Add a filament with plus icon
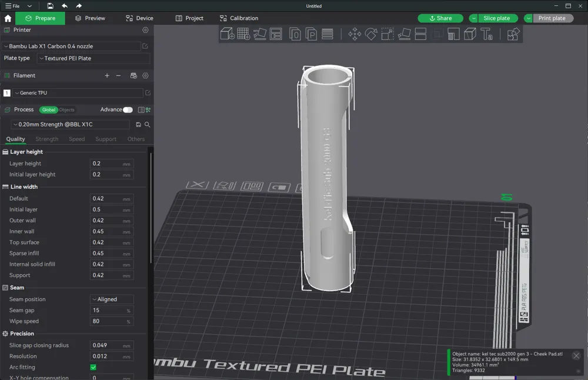This screenshot has height=380, width=588. point(107,75)
